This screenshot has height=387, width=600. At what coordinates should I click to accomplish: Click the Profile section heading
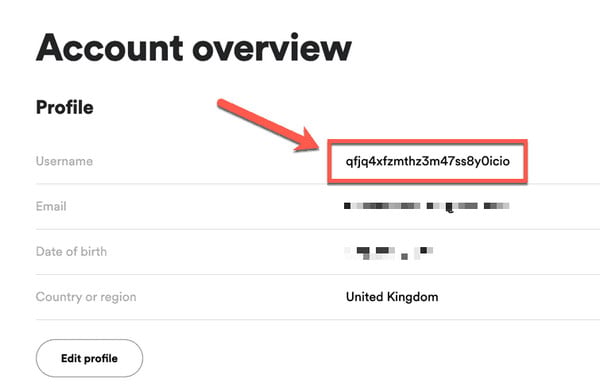pyautogui.click(x=65, y=107)
